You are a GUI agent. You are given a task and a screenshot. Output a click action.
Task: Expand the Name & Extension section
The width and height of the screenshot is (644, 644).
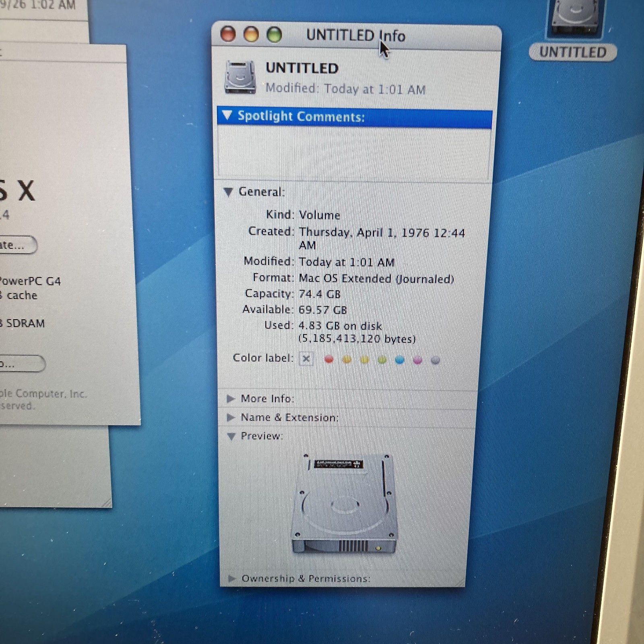(x=231, y=417)
